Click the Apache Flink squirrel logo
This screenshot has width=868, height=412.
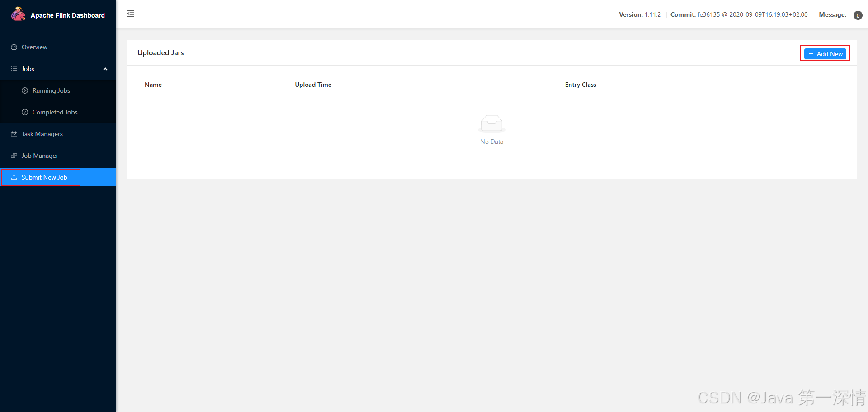click(x=18, y=14)
